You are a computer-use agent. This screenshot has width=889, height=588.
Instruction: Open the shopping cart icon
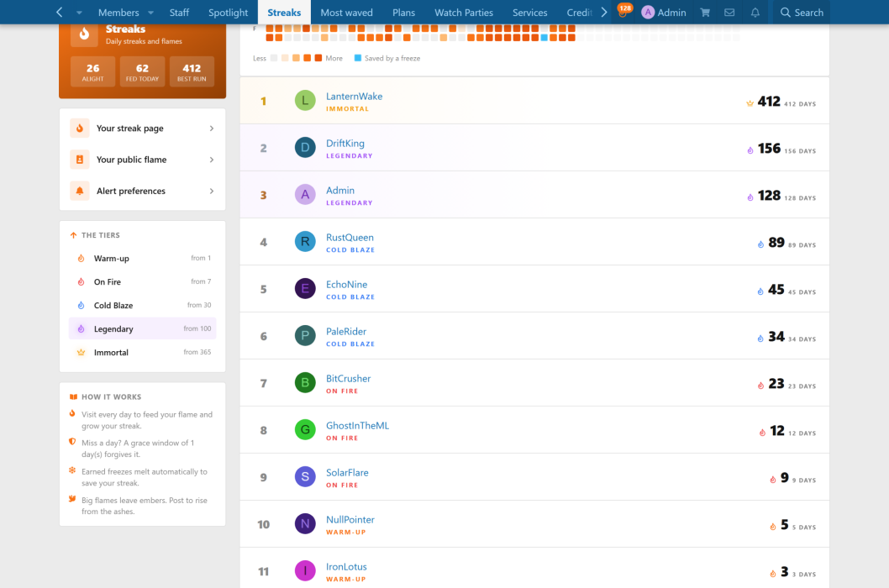tap(705, 13)
